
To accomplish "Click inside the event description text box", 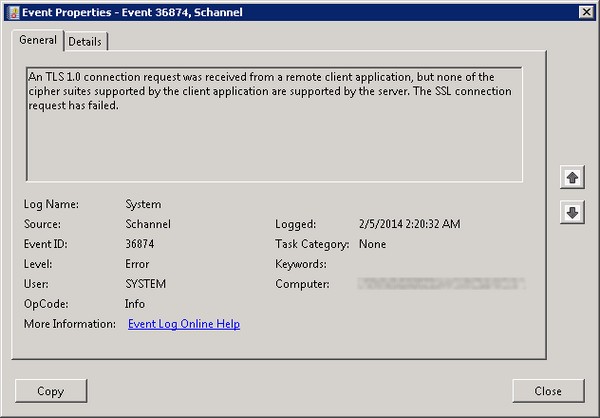I will tap(274, 124).
